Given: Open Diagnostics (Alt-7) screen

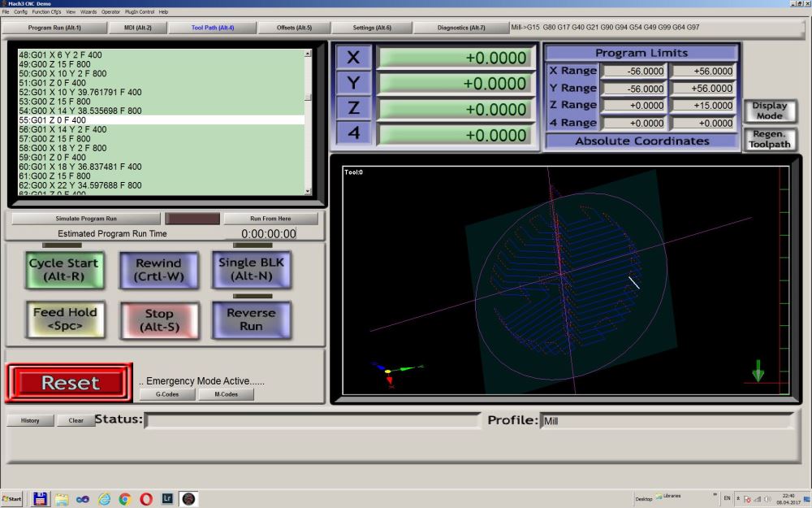Looking at the screenshot, I should pyautogui.click(x=461, y=28).
